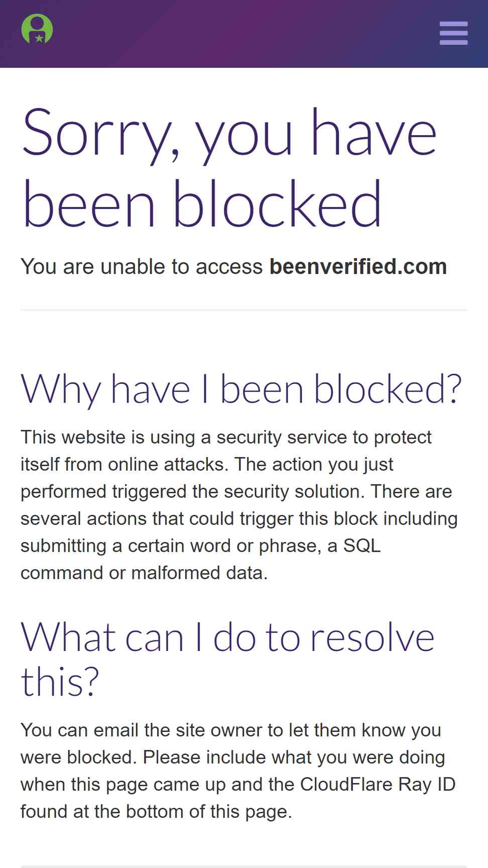
Task: Click the 'several actions that could trigger' line
Action: point(239,518)
